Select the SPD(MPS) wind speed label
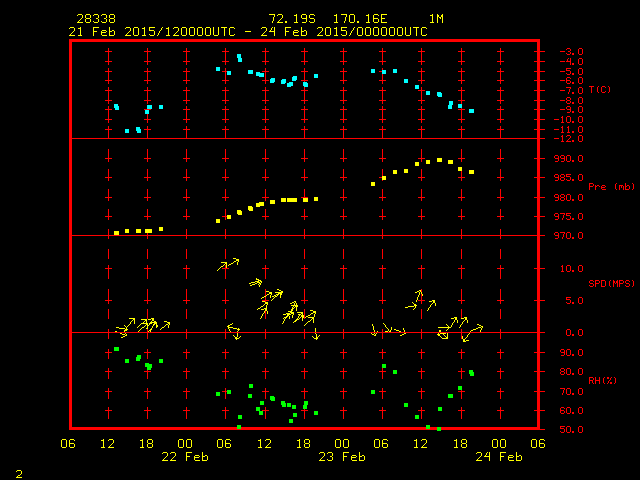The width and height of the screenshot is (640, 480). [x=612, y=284]
